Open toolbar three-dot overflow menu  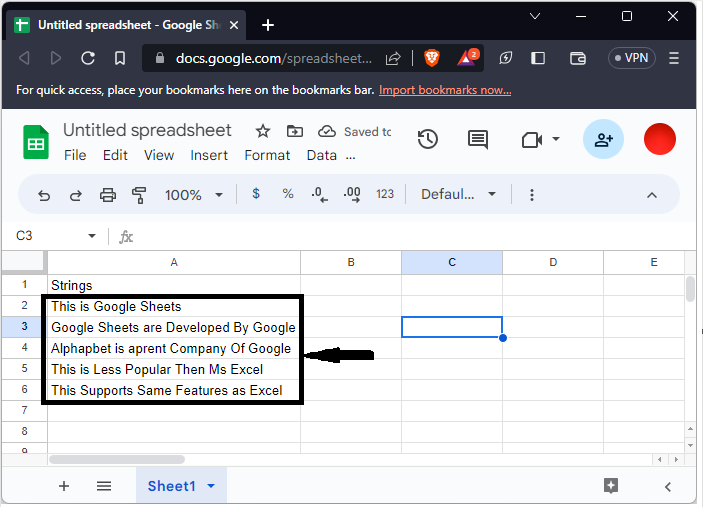(532, 195)
